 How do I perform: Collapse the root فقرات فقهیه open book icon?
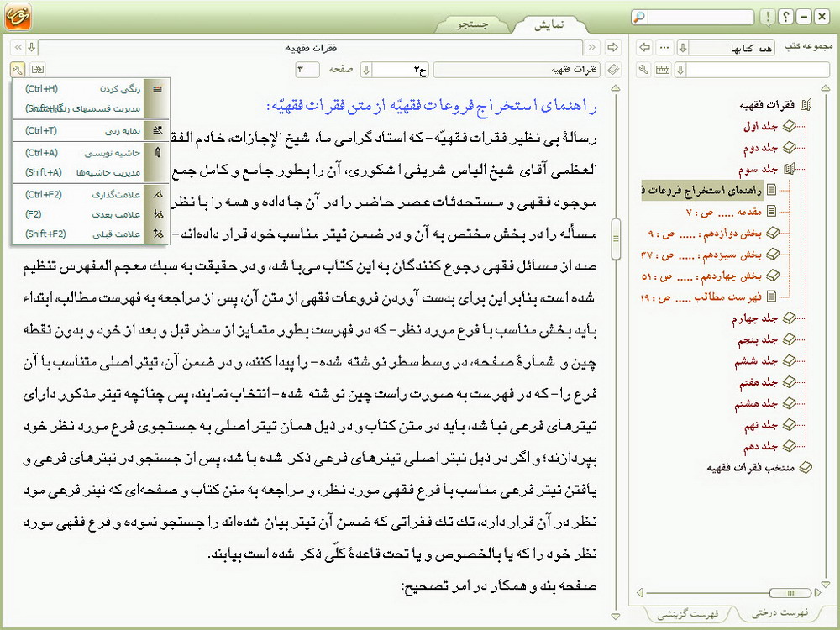(806, 105)
